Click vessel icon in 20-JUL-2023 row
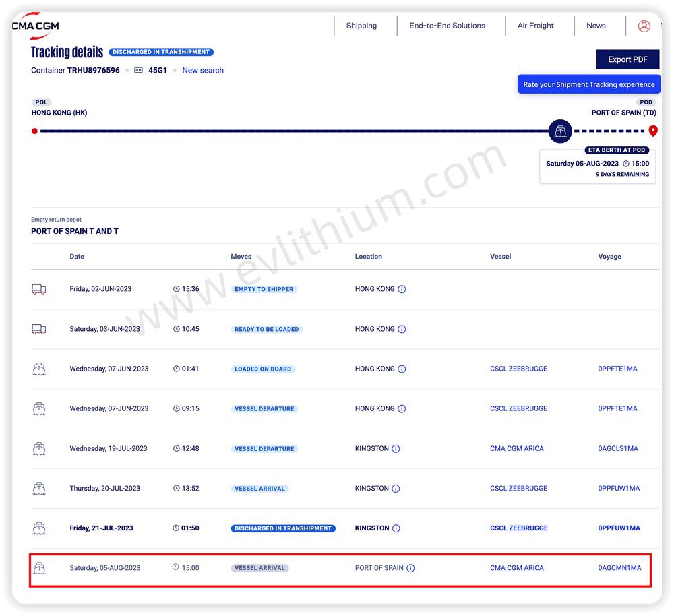 (x=39, y=489)
